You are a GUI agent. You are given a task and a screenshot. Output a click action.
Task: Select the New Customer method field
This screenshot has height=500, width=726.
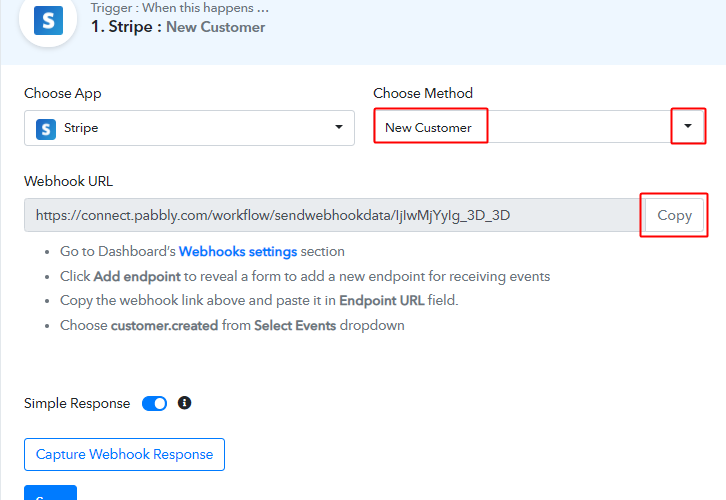[x=540, y=127]
